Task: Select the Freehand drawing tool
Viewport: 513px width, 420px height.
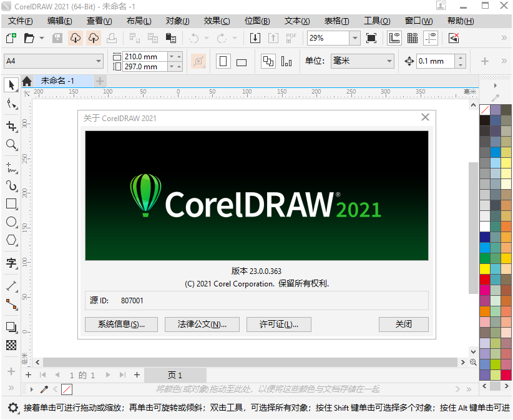Action: tap(11, 167)
